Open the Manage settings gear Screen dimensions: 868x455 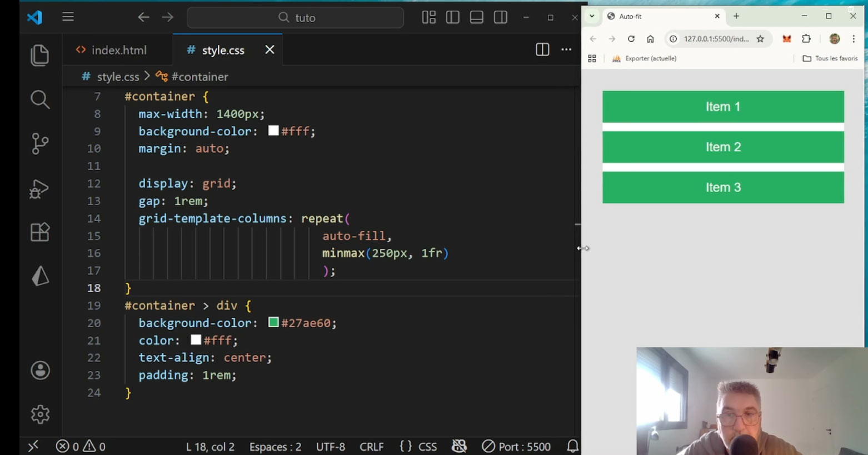(40, 414)
